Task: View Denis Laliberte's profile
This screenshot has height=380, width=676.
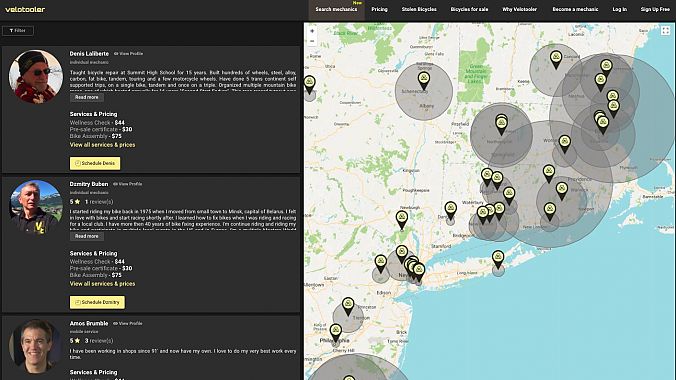Action: pos(128,53)
